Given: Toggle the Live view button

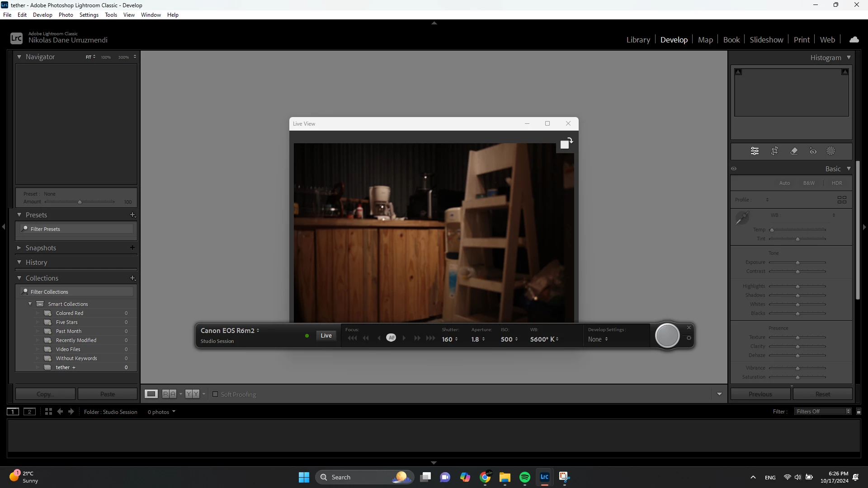Looking at the screenshot, I should click(x=326, y=336).
